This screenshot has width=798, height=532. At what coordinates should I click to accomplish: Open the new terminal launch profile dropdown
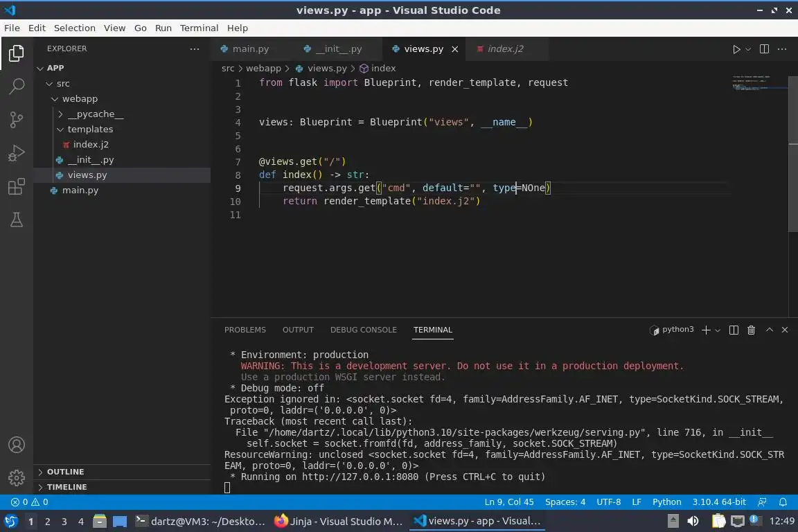pos(718,330)
